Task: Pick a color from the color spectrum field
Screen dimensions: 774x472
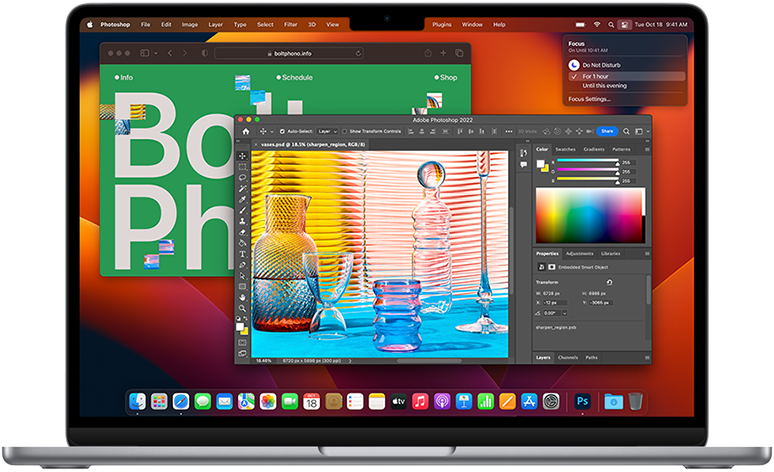Action: 588,212
